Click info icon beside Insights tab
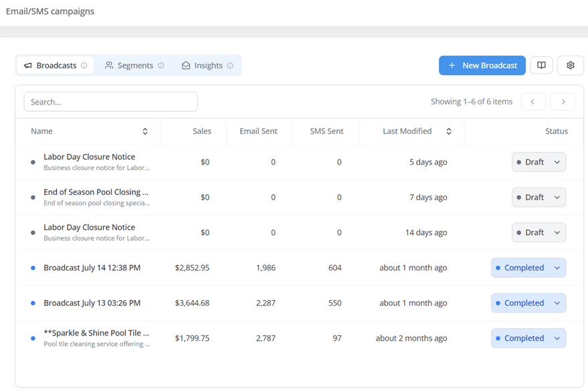Image resolution: width=588 pixels, height=391 pixels. tap(230, 66)
